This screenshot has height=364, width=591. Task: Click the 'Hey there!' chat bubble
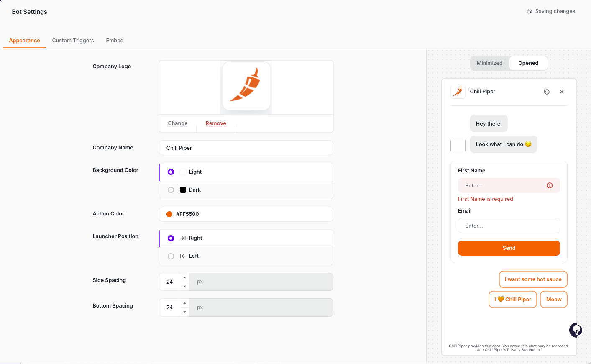[x=489, y=123]
